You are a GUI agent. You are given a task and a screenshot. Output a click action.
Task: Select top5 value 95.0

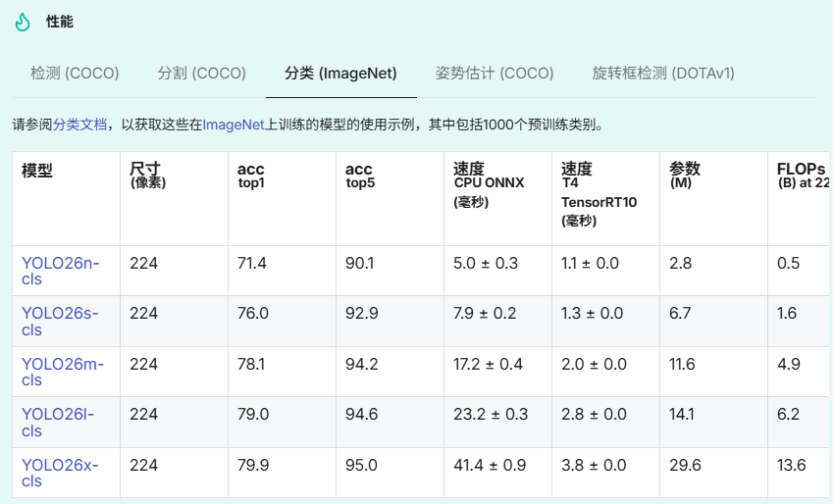tap(361, 465)
